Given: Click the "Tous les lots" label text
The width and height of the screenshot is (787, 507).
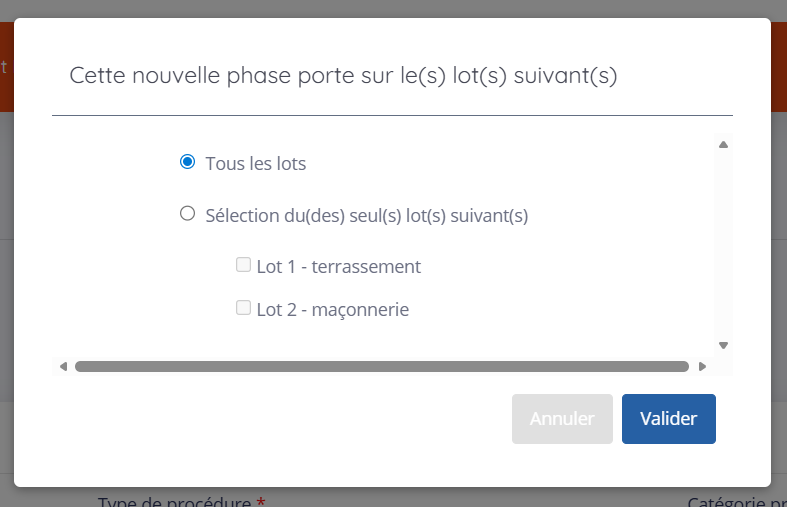Looking at the screenshot, I should click(x=256, y=164).
